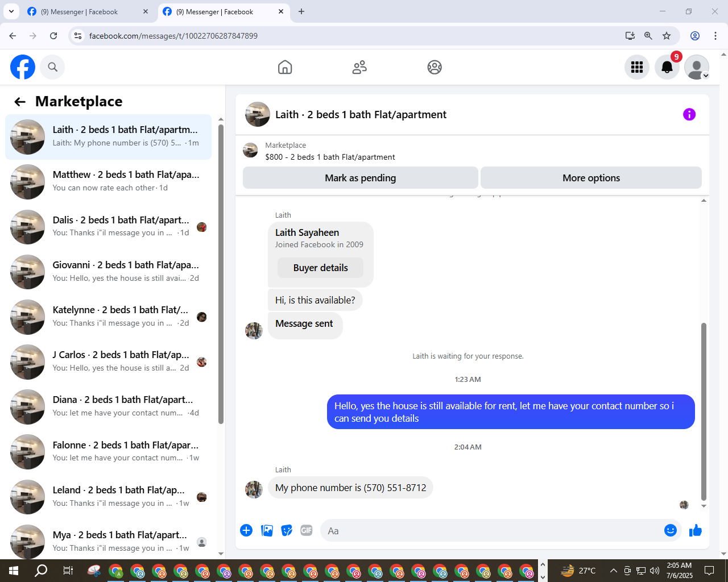This screenshot has width=728, height=582.
Task: Open the Mya conversation
Action: click(x=108, y=542)
